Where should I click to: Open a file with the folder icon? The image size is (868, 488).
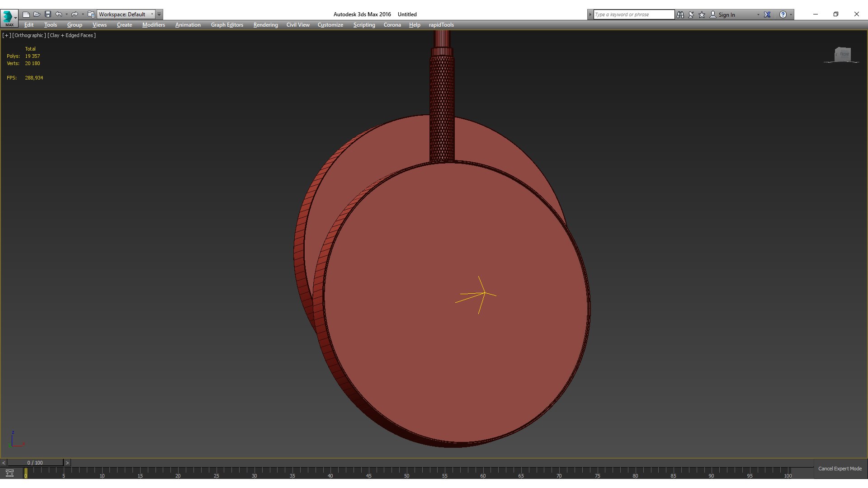tap(37, 14)
